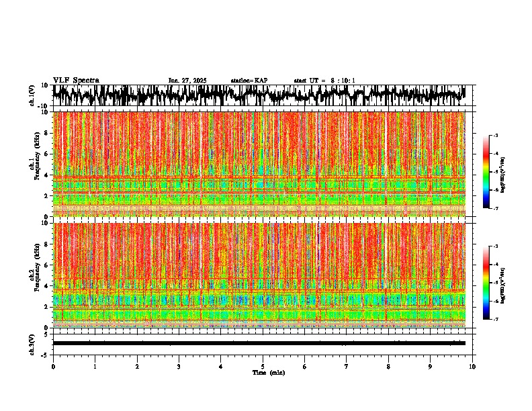Image resolution: width=532 pixels, height=411 pixels.
Task: Click the "3" tick on the time axis
Action: click(179, 367)
